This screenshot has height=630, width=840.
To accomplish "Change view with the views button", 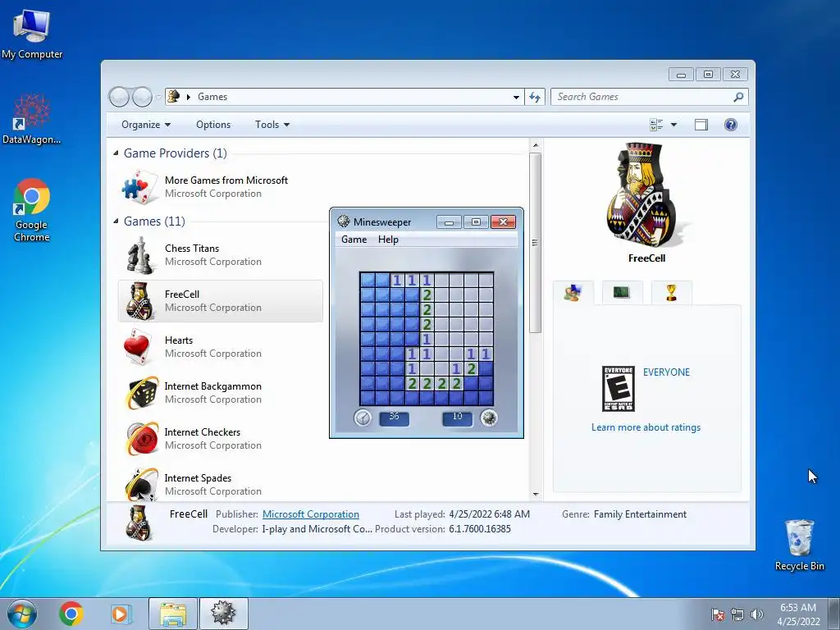I will point(656,125).
